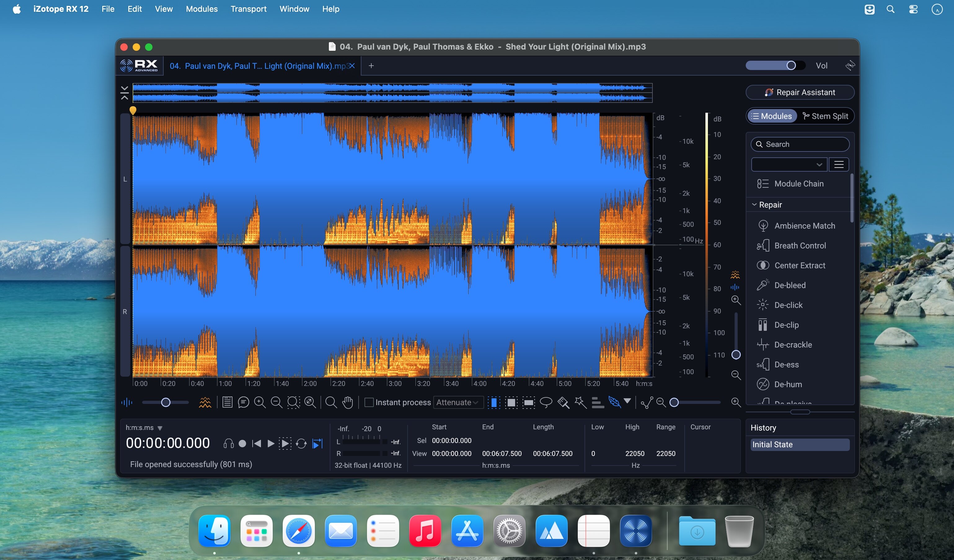This screenshot has height=560, width=954.
Task: Select the lasso selection tool
Action: point(546,402)
